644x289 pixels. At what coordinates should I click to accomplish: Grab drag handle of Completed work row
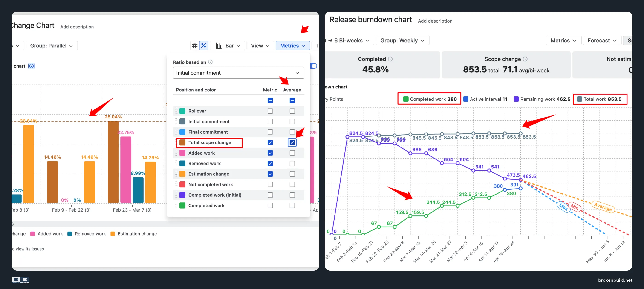[176, 205]
